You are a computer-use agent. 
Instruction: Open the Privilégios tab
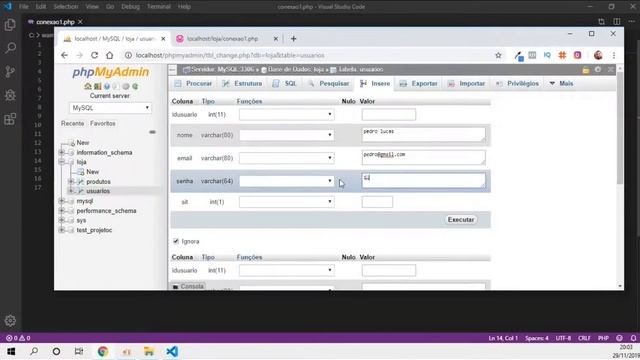(517, 83)
